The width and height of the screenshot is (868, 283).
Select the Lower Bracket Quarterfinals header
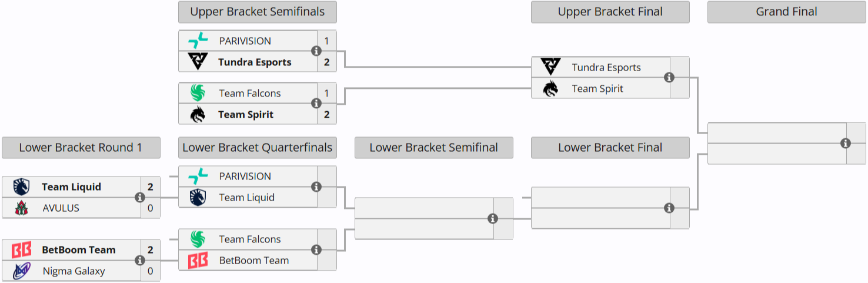[258, 148]
